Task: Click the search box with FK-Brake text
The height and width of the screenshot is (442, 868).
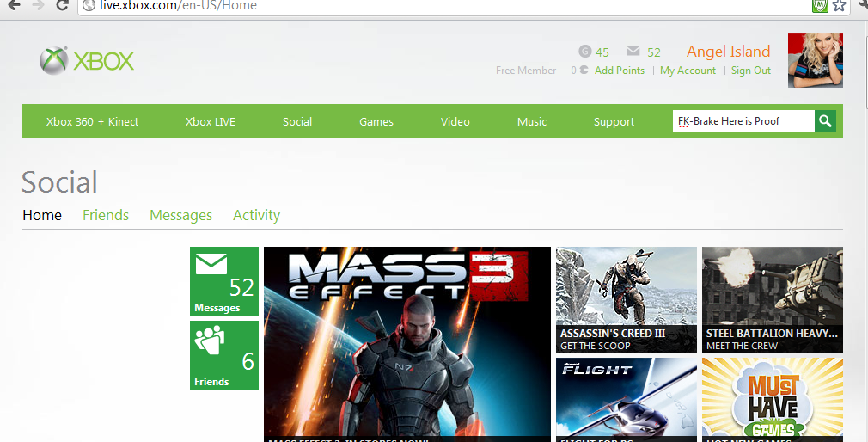Action: coord(743,120)
